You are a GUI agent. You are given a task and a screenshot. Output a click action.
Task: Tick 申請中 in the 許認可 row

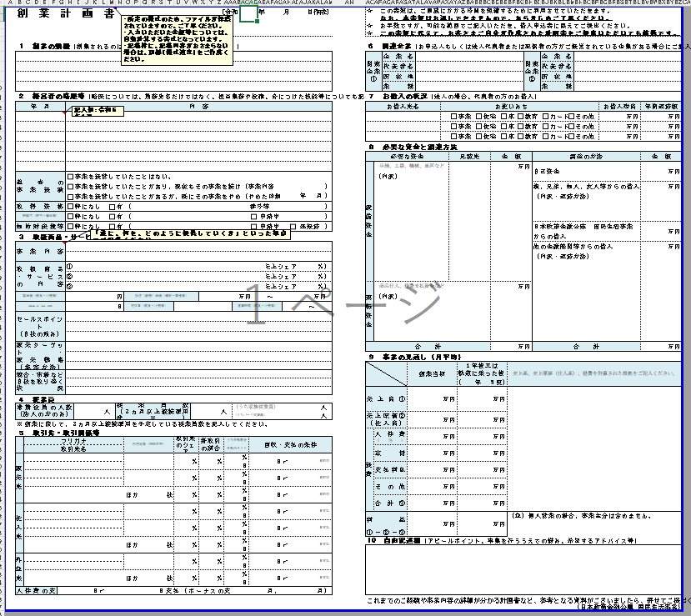pyautogui.click(x=254, y=217)
